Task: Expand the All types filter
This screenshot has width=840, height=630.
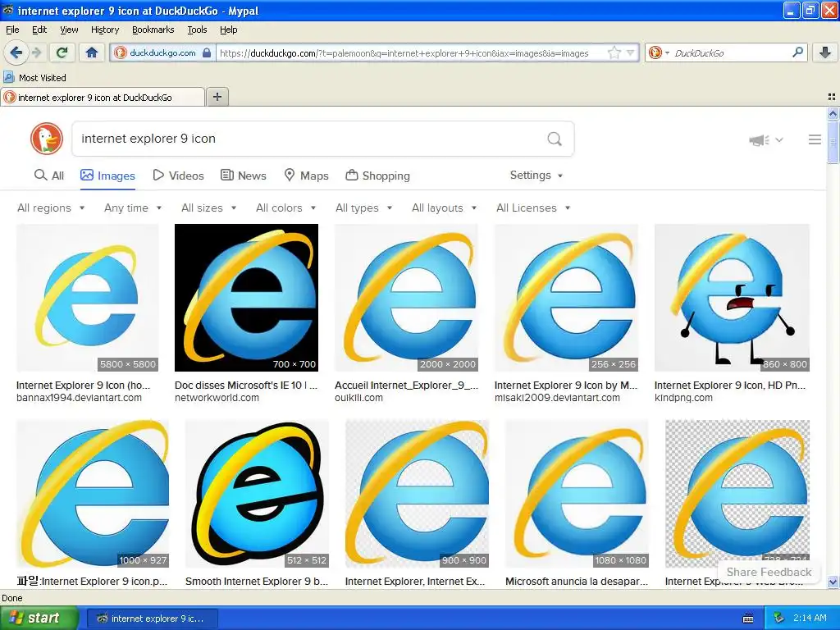Action: click(363, 208)
